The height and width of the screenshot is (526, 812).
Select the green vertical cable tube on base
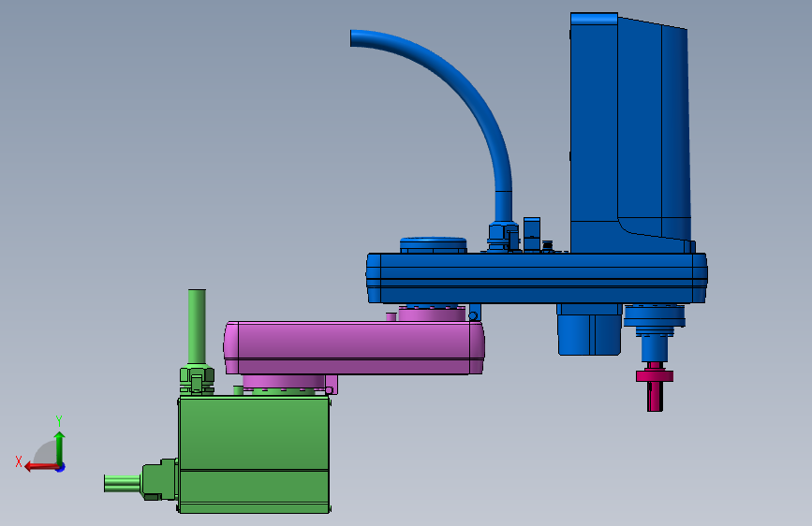pyautogui.click(x=197, y=327)
